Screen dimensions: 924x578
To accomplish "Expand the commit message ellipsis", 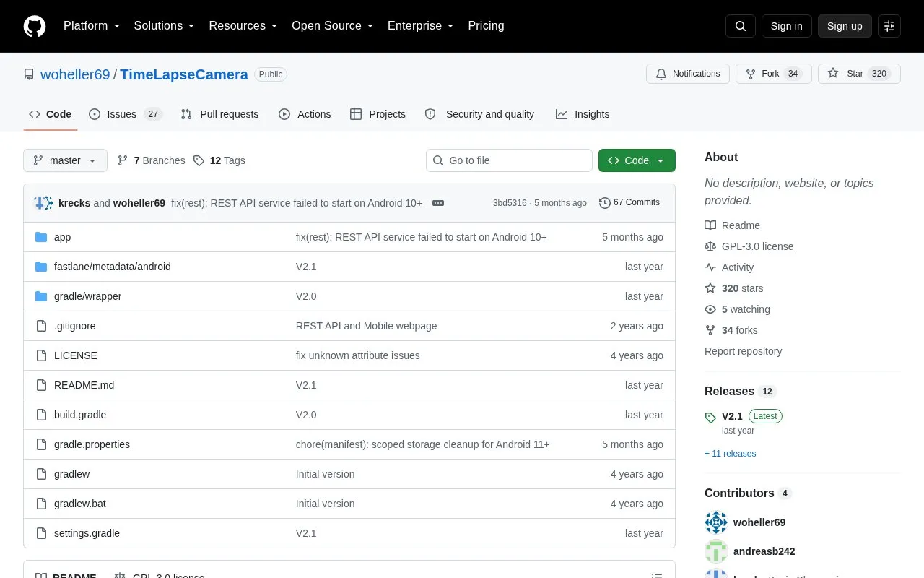I will [x=438, y=203].
